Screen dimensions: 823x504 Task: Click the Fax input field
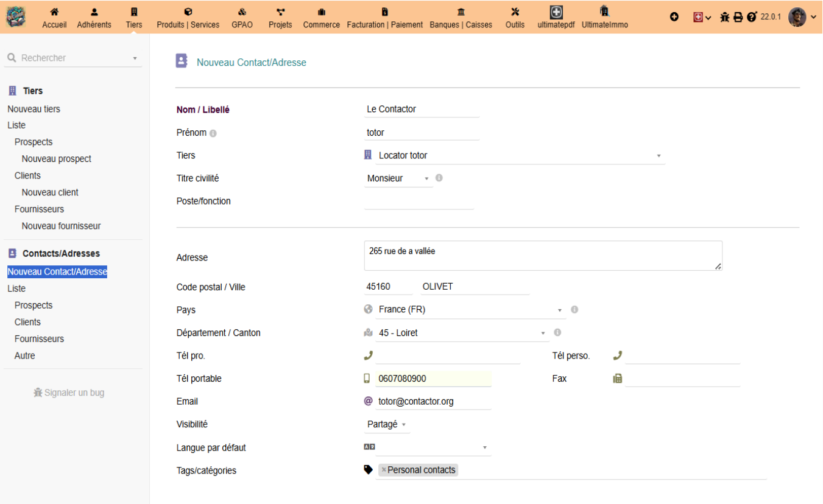[682, 379]
